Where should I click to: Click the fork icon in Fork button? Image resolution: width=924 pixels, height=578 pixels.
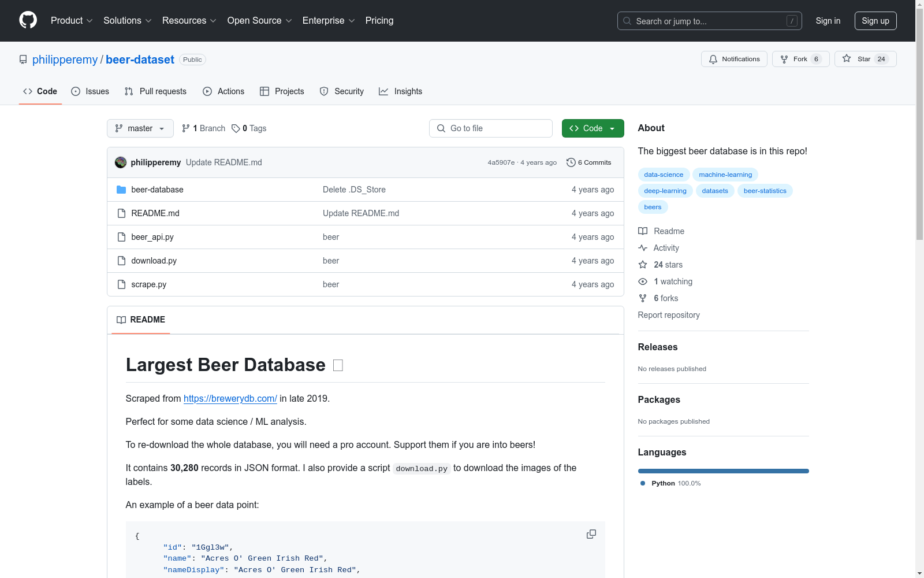[784, 59]
